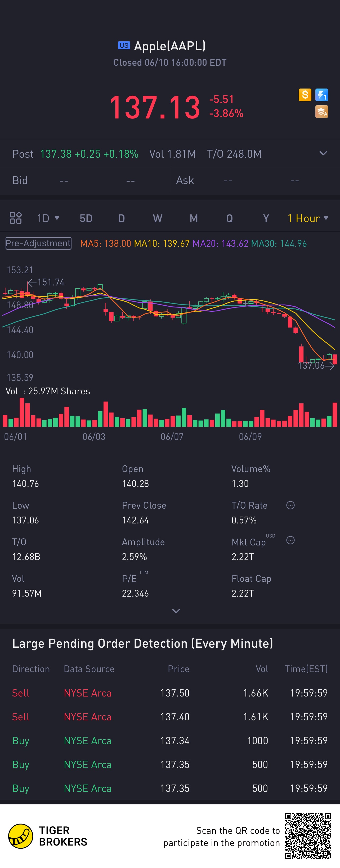Image resolution: width=340 pixels, height=868 pixels.
Task: Tap the Large Pending Order Detection heading
Action: pos(142,643)
